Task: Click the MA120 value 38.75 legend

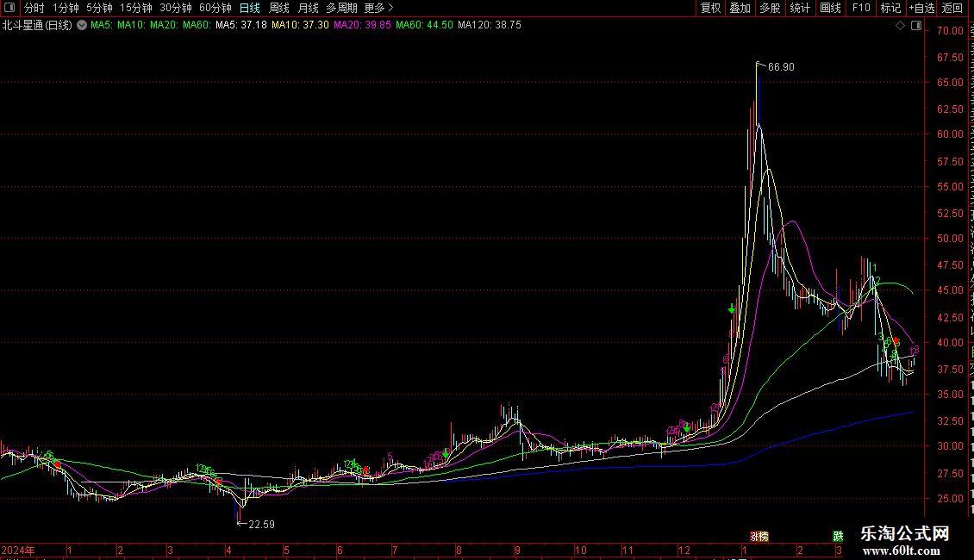Action: [x=490, y=26]
